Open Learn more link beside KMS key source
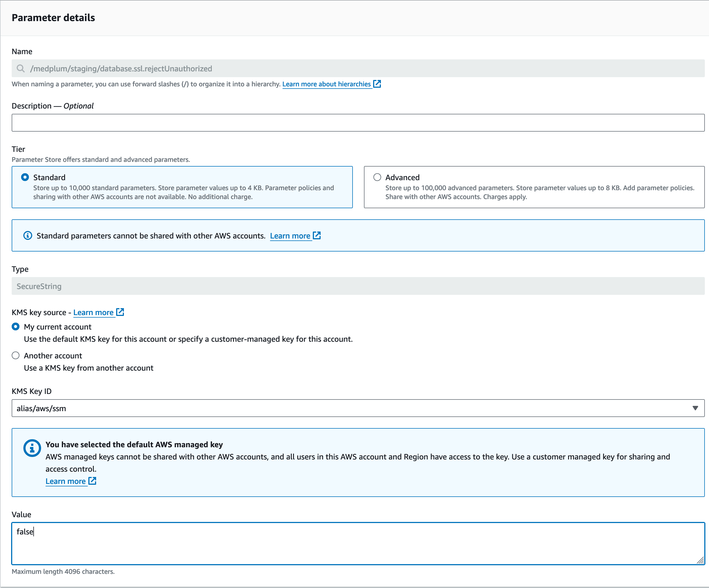This screenshot has height=588, width=709. (93, 312)
